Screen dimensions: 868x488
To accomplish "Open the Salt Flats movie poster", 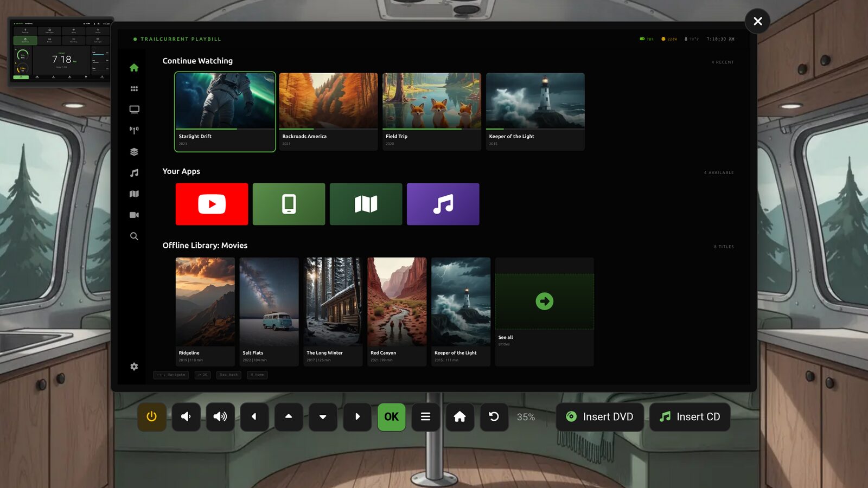I will click(x=269, y=312).
